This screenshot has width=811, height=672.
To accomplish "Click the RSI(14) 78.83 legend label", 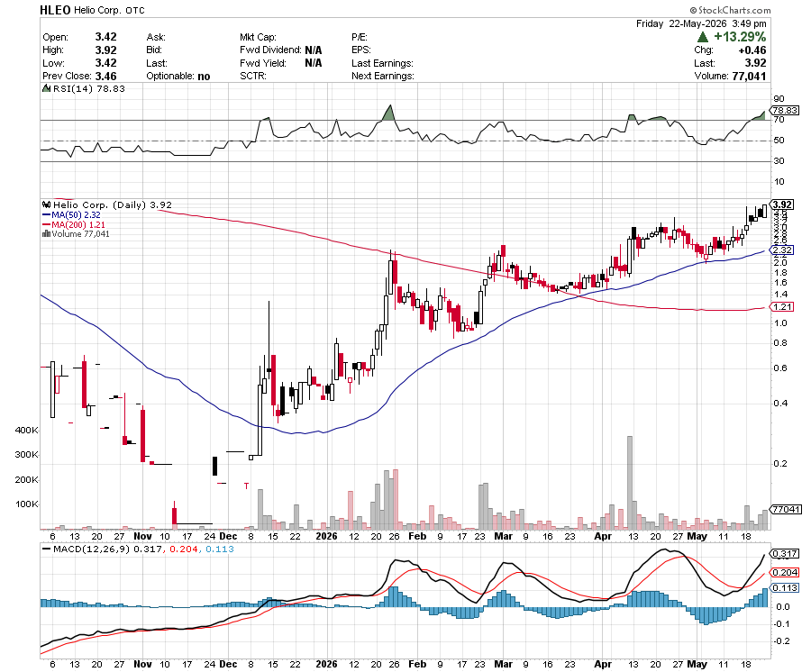I will 89,89.
